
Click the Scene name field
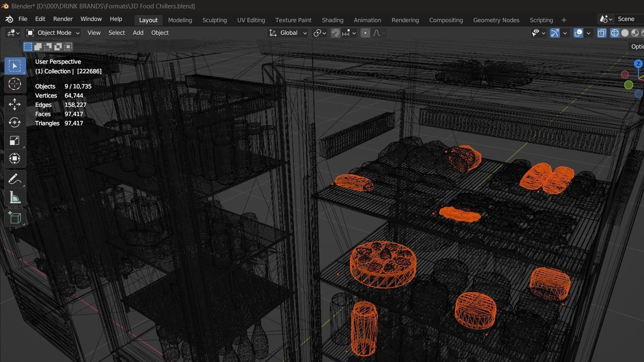click(629, 19)
